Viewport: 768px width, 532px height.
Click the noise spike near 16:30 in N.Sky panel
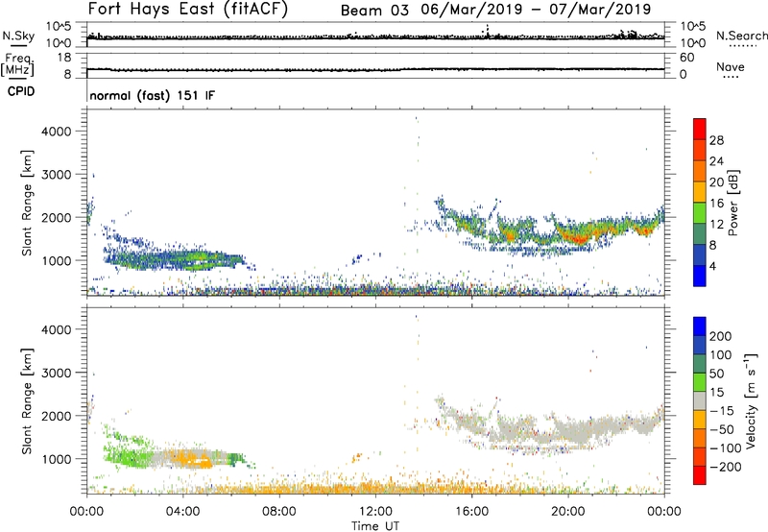click(488, 31)
